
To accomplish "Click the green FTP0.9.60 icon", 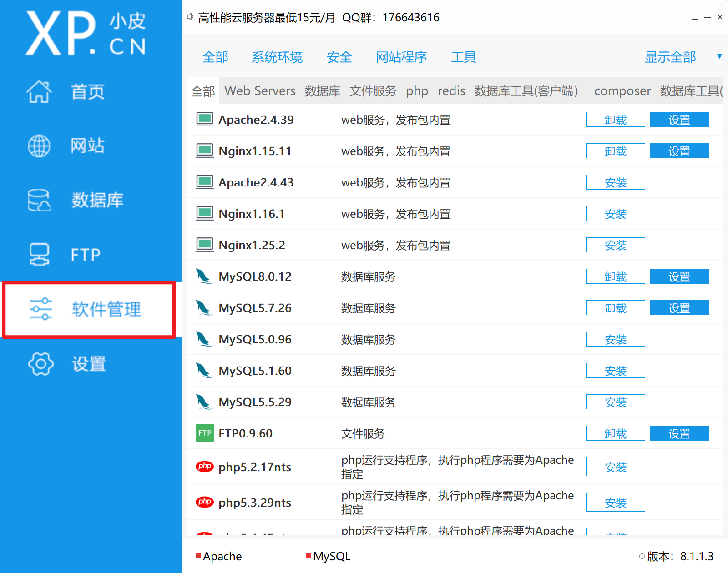I will [205, 433].
